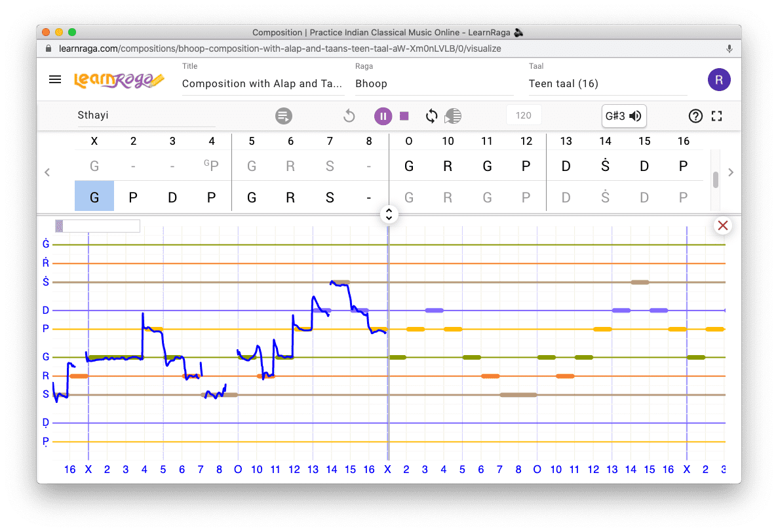778x532 pixels.
Task: Toggle the pitch selector labeled G#3
Action: (x=617, y=115)
